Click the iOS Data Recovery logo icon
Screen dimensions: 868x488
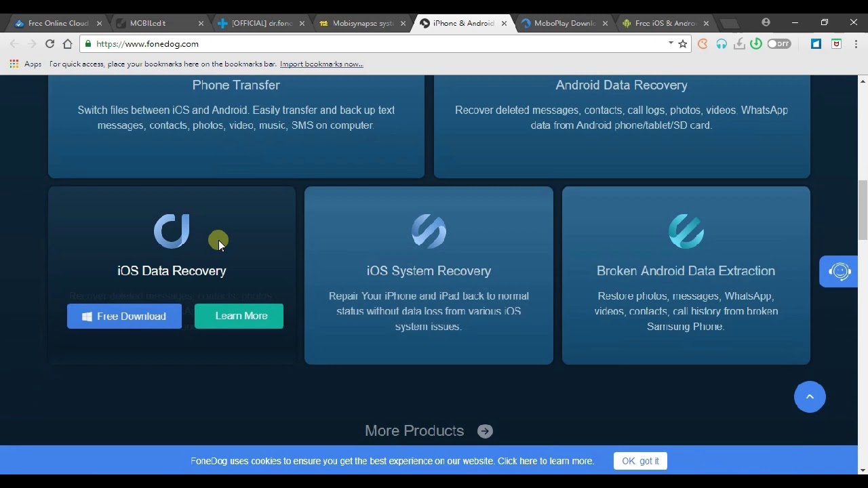click(x=172, y=230)
